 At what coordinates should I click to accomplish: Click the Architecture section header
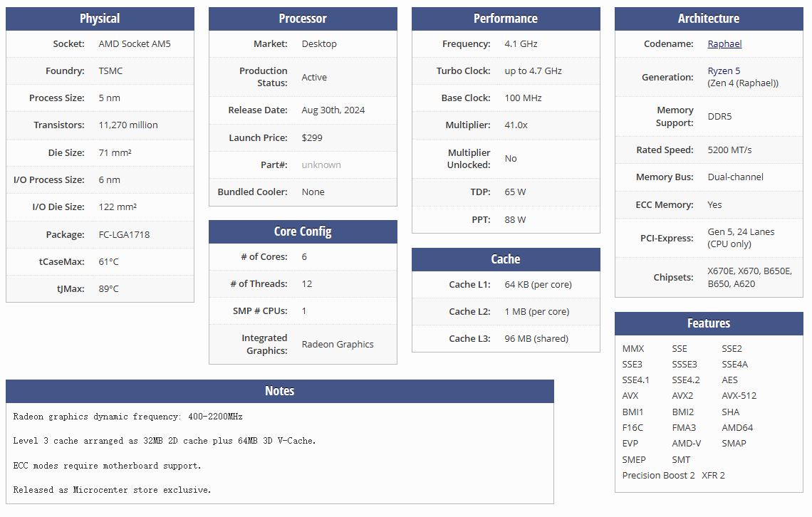(709, 19)
